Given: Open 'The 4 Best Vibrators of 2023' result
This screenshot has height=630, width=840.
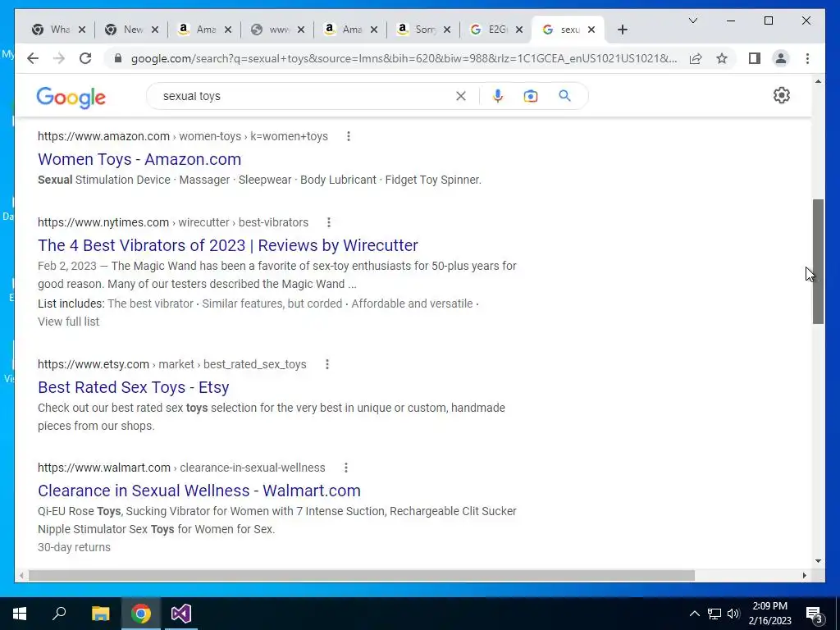Looking at the screenshot, I should [228, 245].
